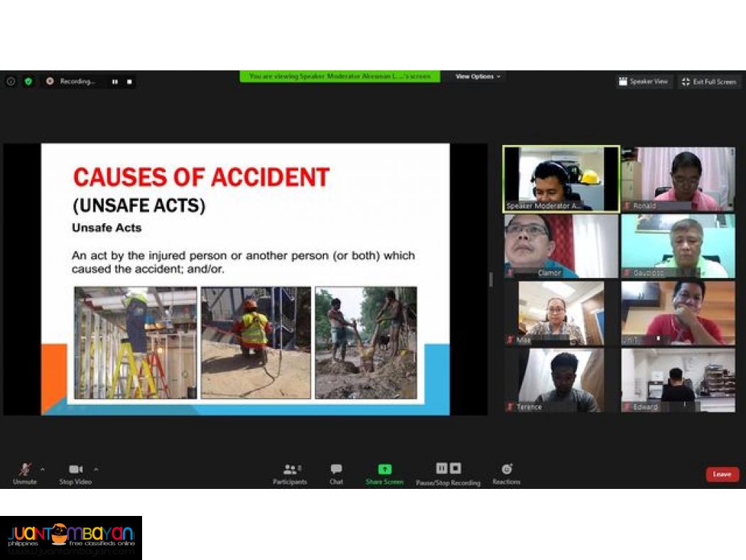Click the green encryption shield icon
746x560 pixels.
28,82
